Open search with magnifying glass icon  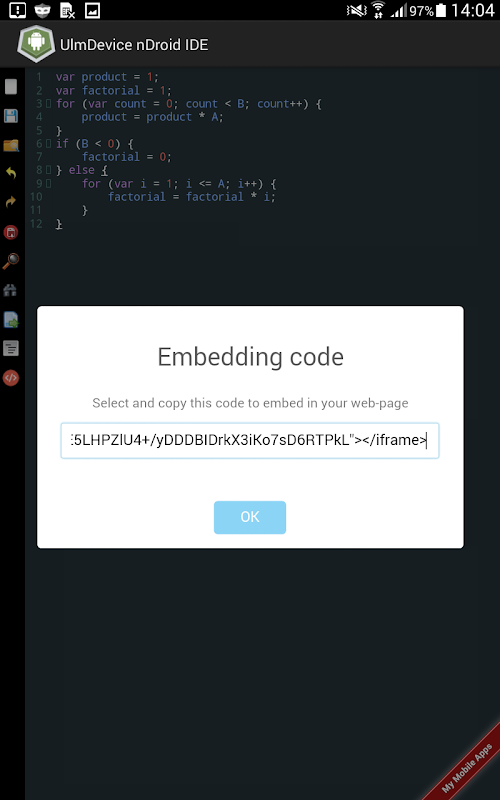click(x=11, y=261)
